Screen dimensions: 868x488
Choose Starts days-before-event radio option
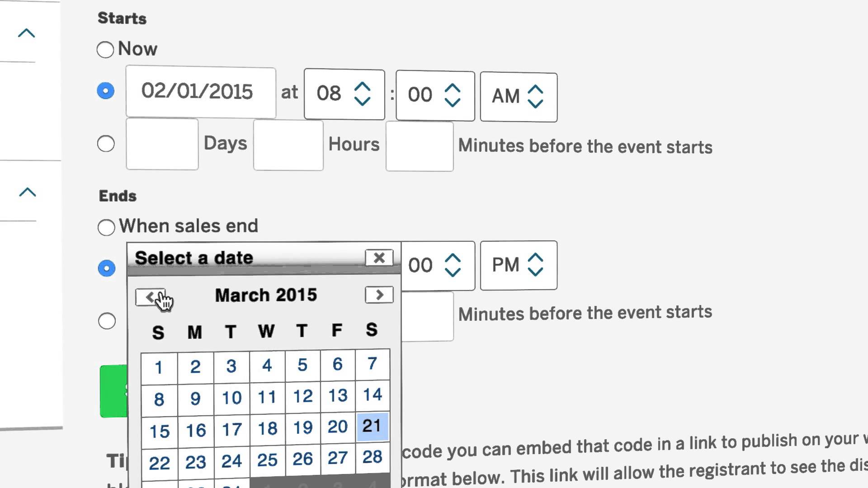pos(106,144)
